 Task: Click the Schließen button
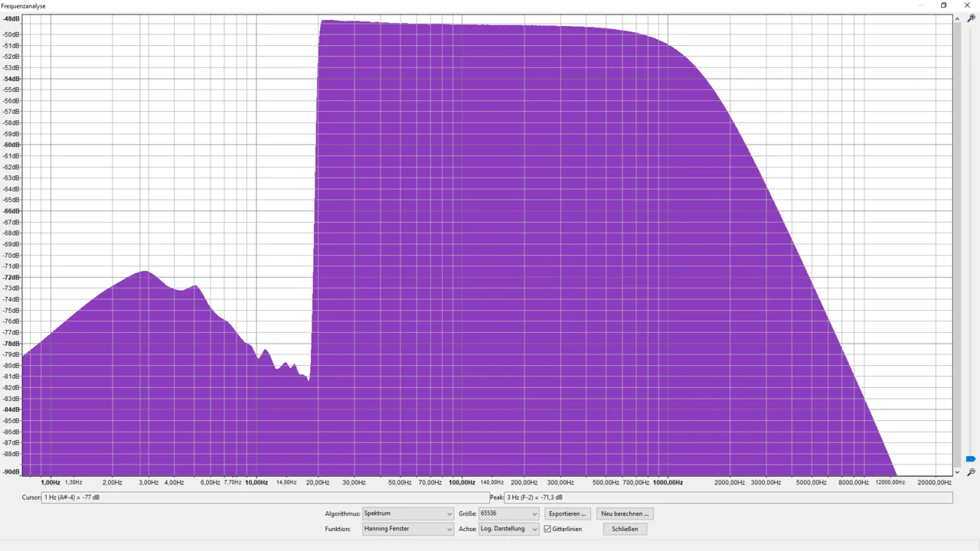(x=625, y=529)
